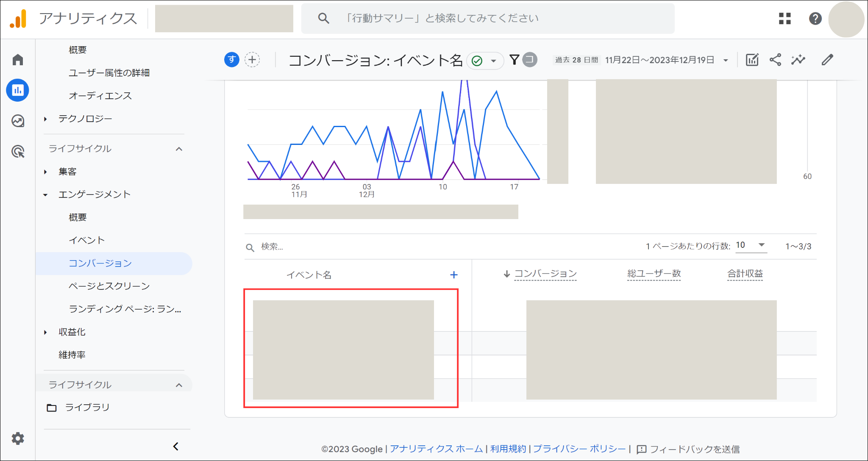This screenshot has height=461, width=868.
Task: Expand the 収益化 section
Action: [45, 333]
